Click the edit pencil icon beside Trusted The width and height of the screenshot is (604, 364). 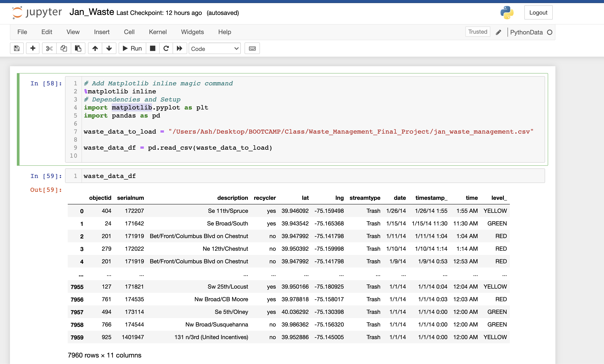[498, 32]
